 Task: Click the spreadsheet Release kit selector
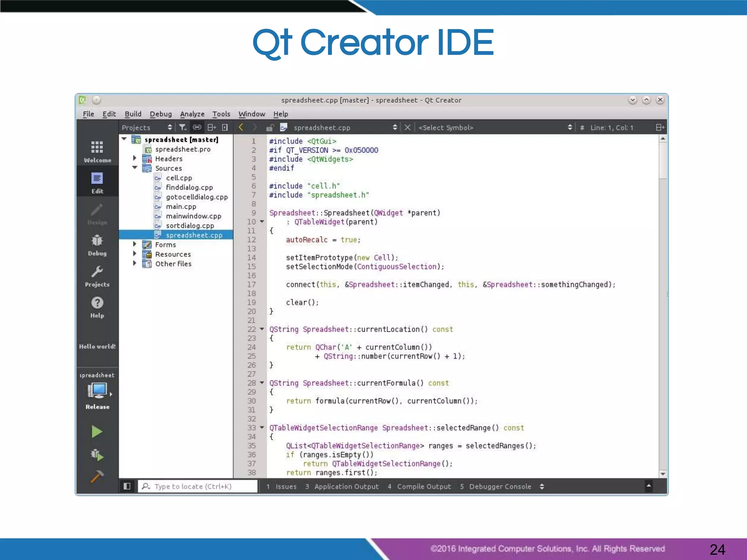pos(97,391)
